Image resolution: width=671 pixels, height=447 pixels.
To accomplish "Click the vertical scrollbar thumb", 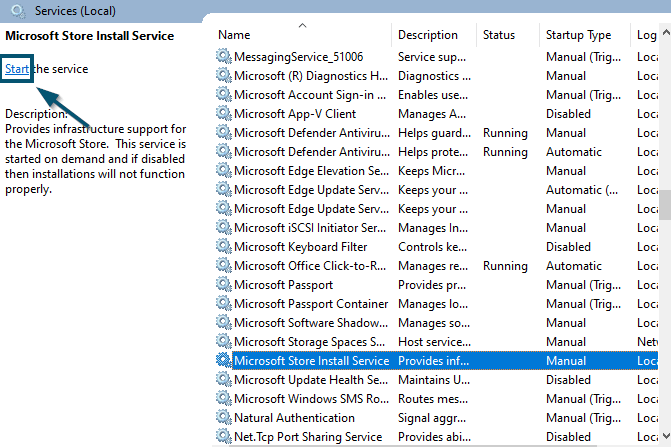I will 665,205.
